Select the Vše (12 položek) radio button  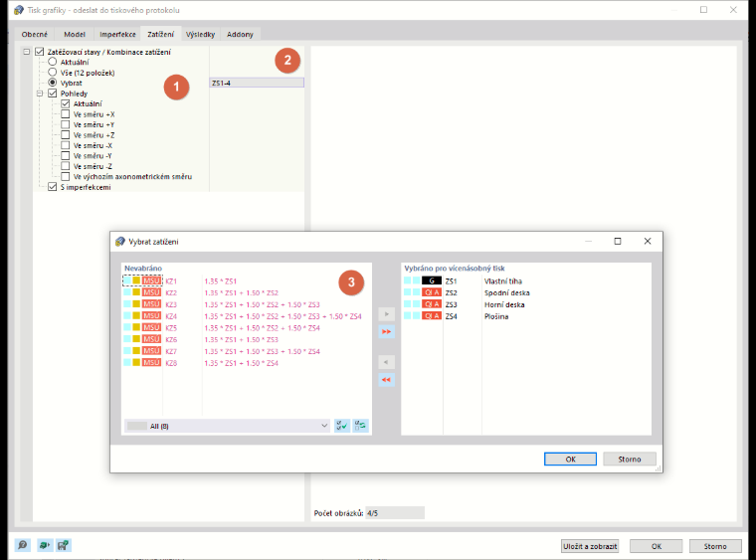[x=53, y=73]
